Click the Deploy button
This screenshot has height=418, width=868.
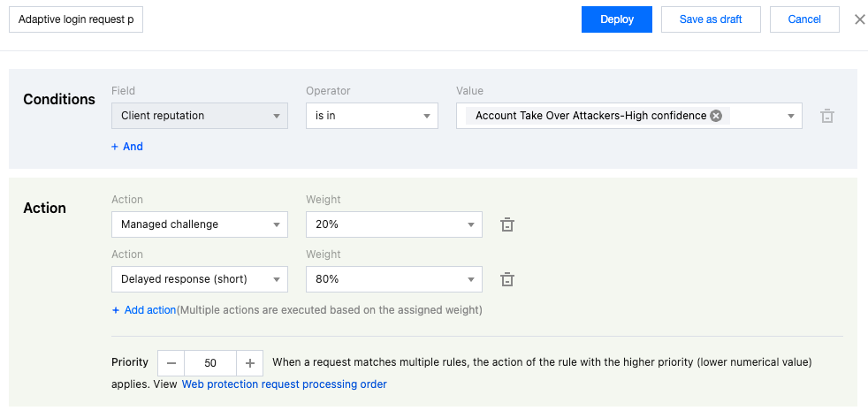point(616,19)
